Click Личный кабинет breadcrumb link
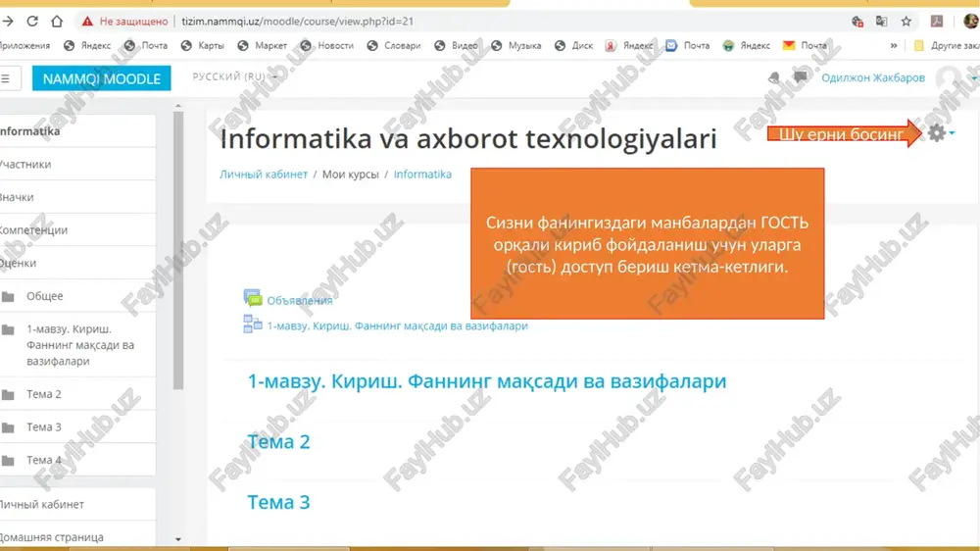Viewport: 980px width, 551px height. point(263,175)
